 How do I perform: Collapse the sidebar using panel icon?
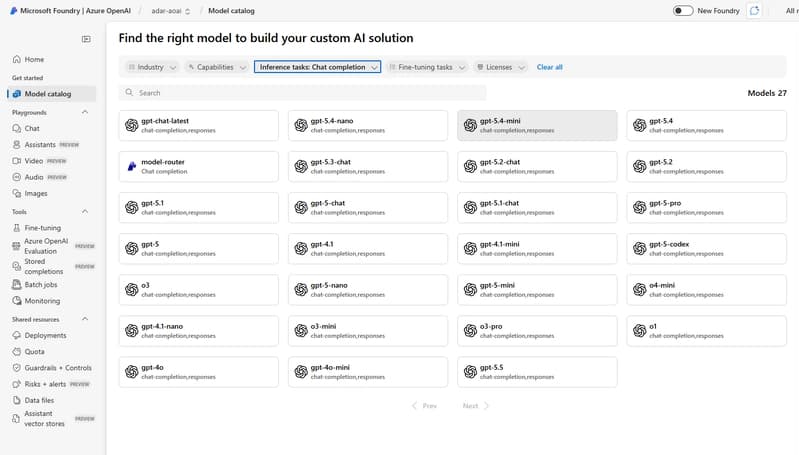tap(86, 39)
